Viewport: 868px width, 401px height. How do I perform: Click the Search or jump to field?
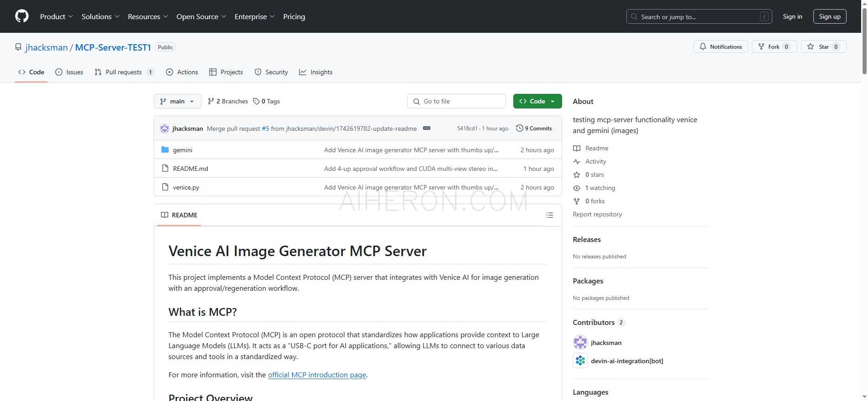pos(699,16)
